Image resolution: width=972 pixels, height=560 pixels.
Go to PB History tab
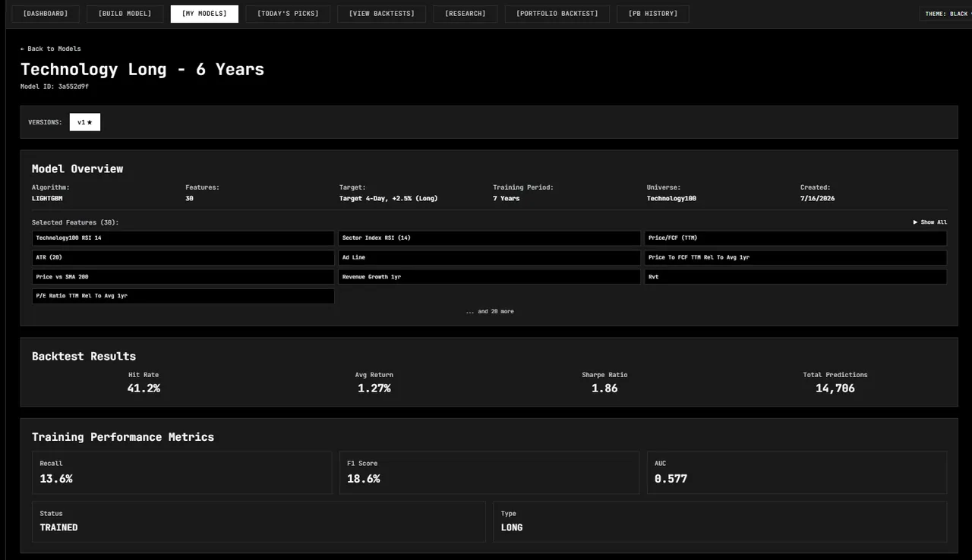pyautogui.click(x=653, y=14)
